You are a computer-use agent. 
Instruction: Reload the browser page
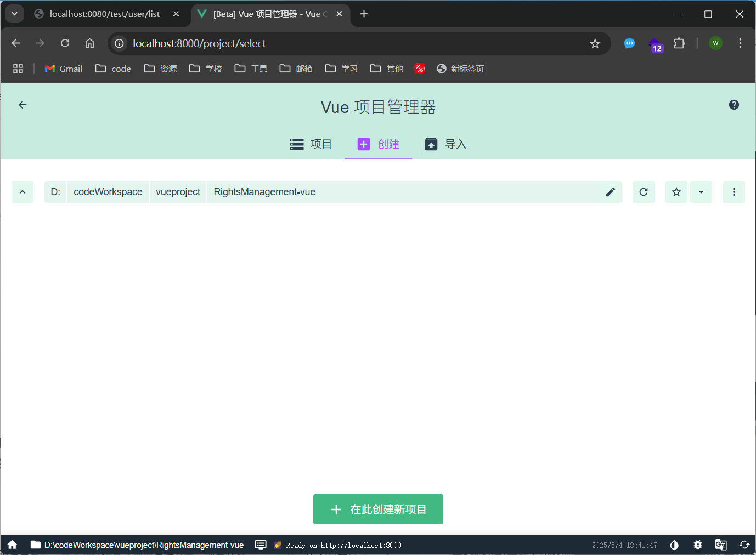click(x=65, y=43)
